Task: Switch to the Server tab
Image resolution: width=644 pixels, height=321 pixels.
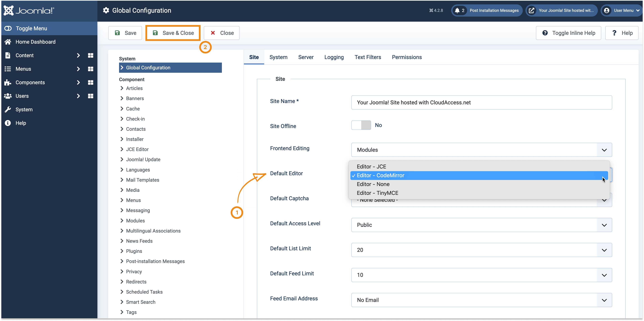Action: 306,57
